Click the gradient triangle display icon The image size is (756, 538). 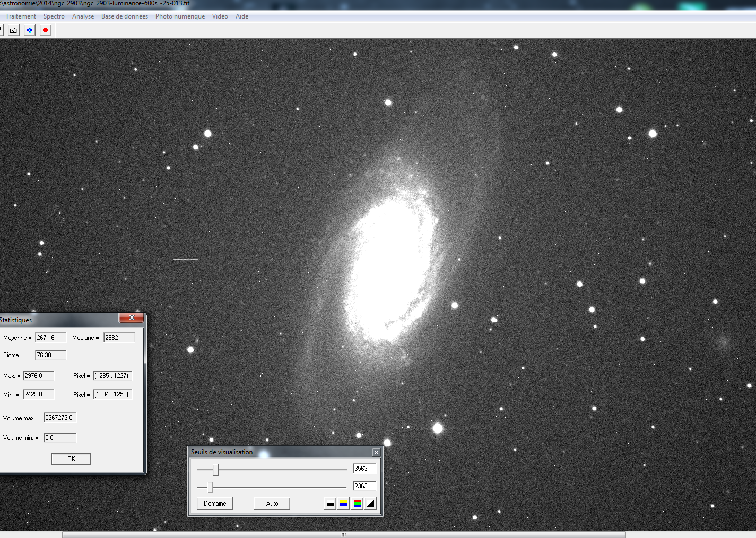(x=371, y=503)
